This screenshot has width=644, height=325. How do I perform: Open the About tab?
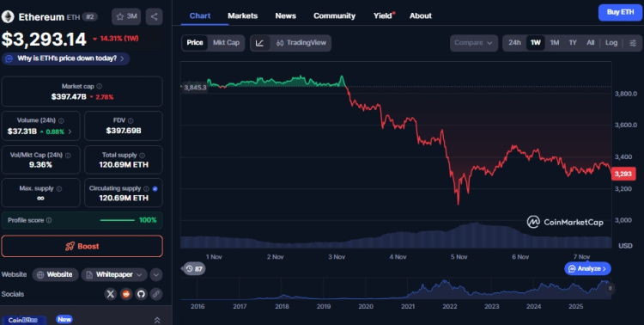(421, 15)
